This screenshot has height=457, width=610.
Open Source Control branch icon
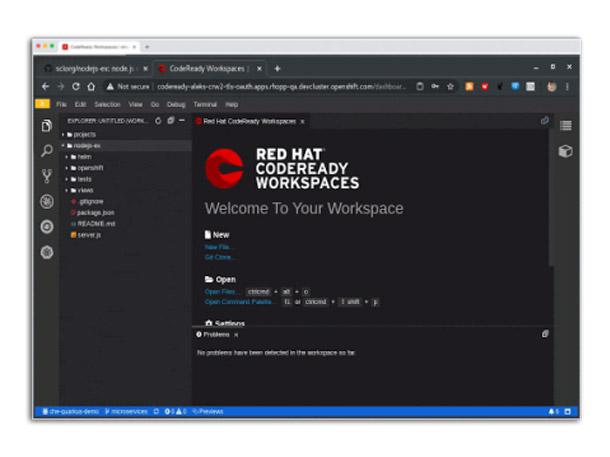47,176
